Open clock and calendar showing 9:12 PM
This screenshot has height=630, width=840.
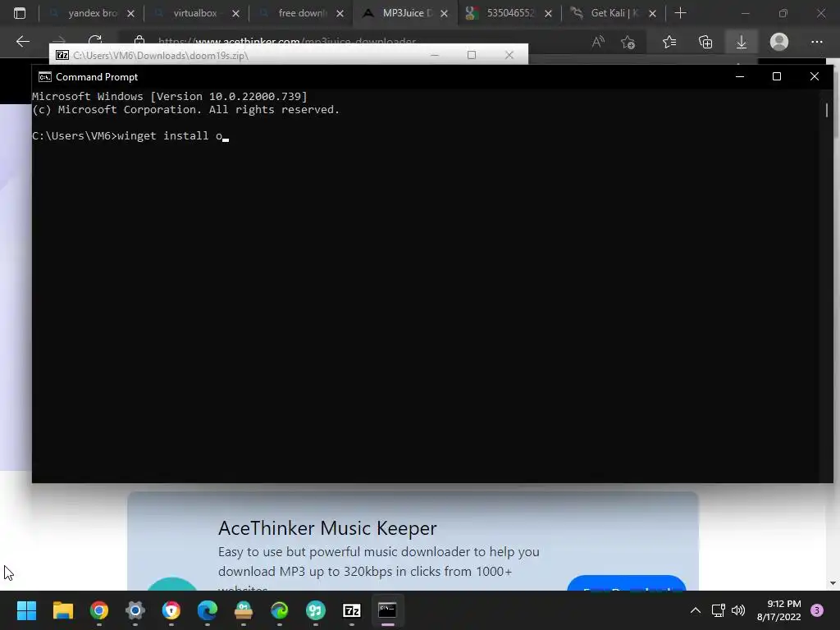[779, 610]
